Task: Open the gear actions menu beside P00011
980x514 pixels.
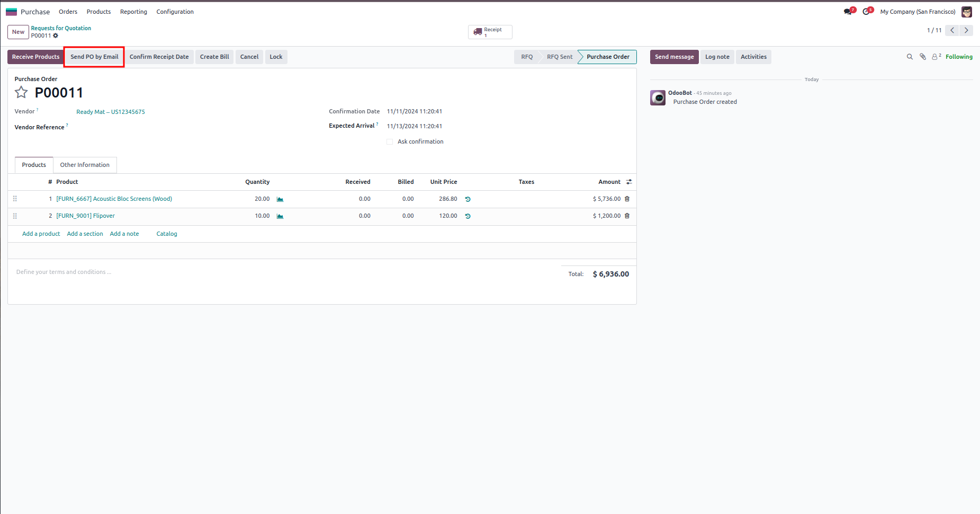Action: (x=56, y=36)
